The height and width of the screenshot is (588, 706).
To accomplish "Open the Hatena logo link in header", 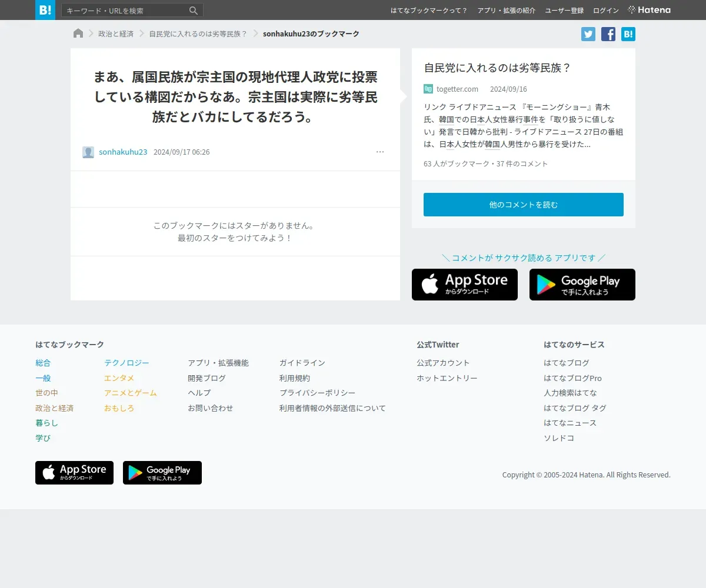I will [650, 10].
